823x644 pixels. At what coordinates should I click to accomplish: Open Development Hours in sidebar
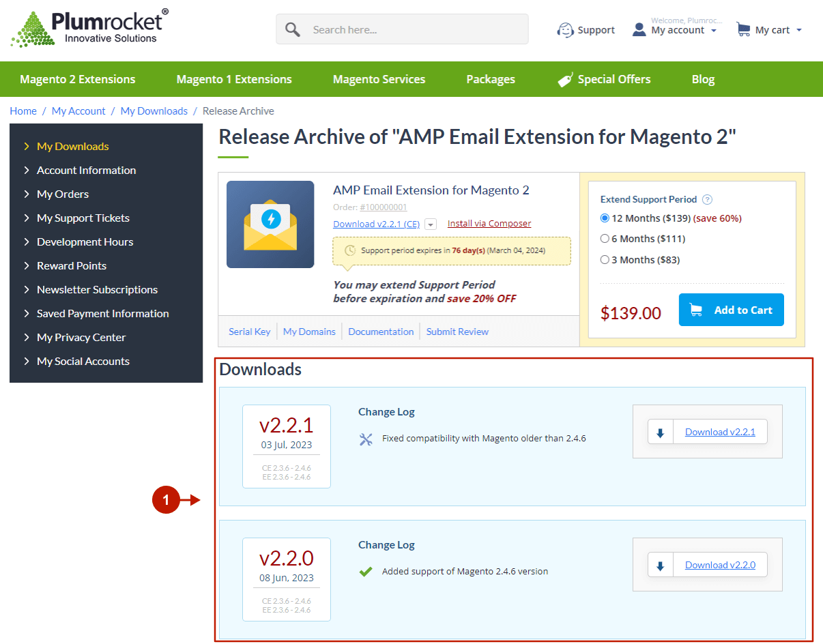click(85, 241)
